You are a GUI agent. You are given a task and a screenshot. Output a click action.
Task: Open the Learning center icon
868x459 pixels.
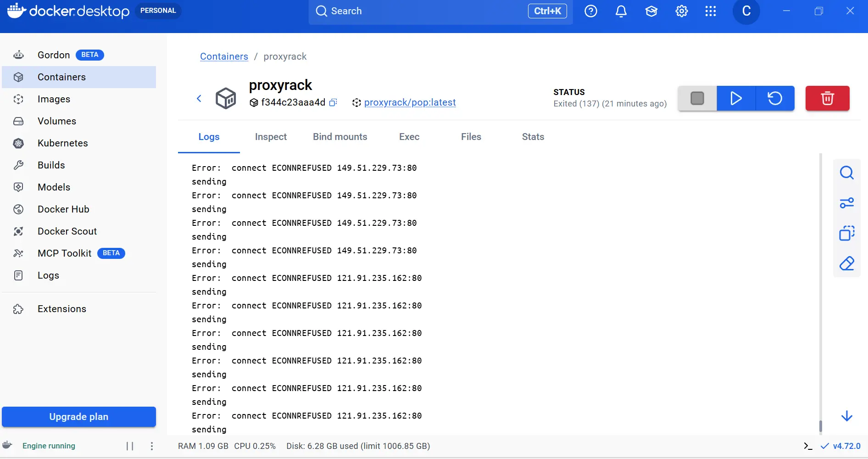pos(651,11)
